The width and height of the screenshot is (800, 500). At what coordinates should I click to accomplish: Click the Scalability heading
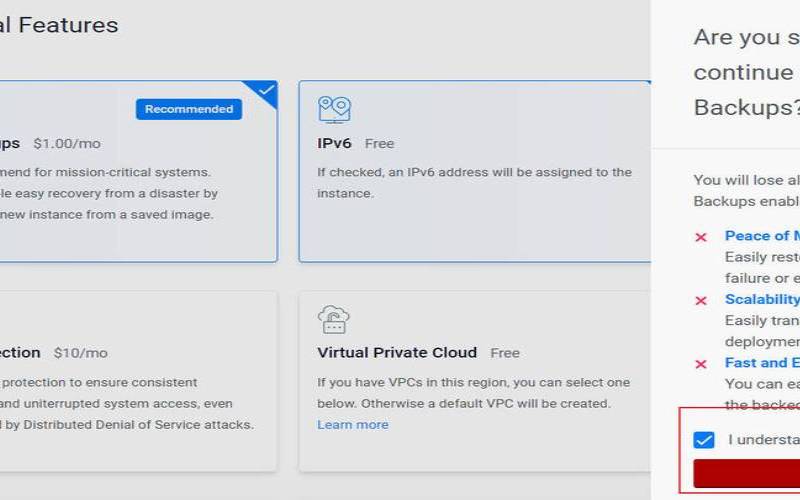point(762,299)
